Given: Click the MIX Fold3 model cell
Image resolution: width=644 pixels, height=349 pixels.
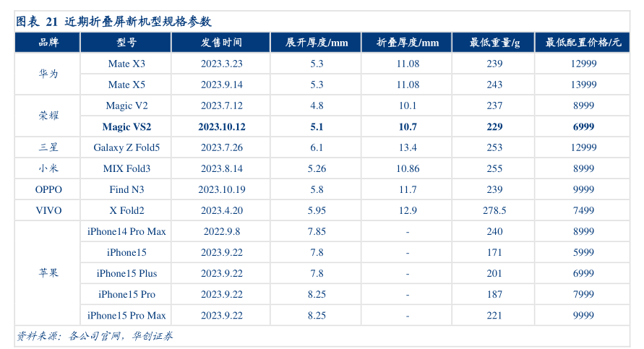Looking at the screenshot, I should [x=126, y=168].
